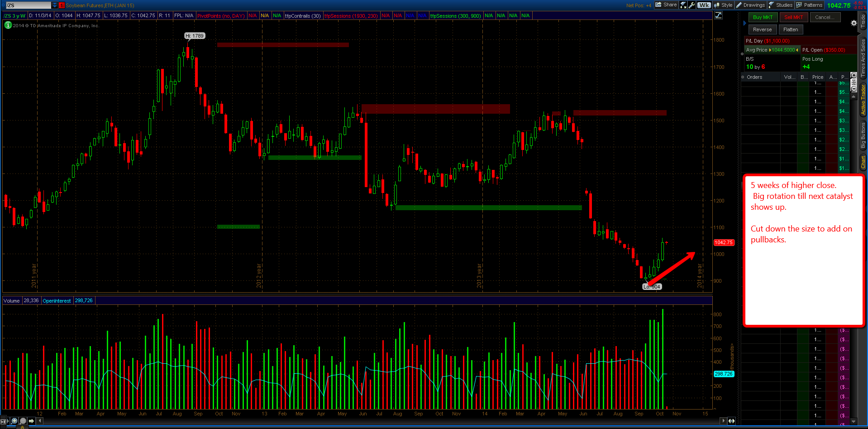Collapse Active Trader with blue triangle

(x=744, y=23)
